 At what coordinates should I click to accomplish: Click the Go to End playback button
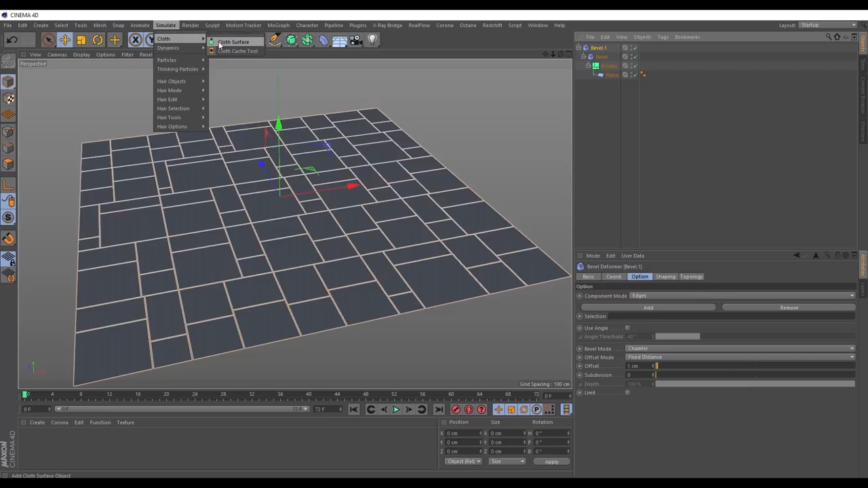click(x=439, y=409)
